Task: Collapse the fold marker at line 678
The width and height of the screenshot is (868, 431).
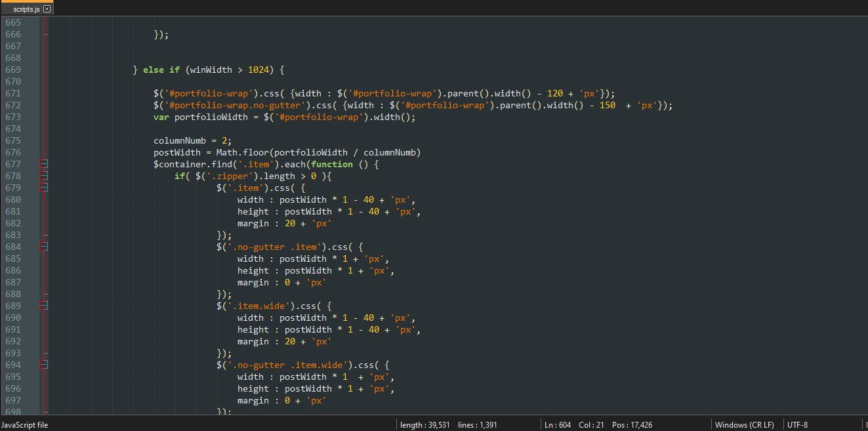Action: 44,176
